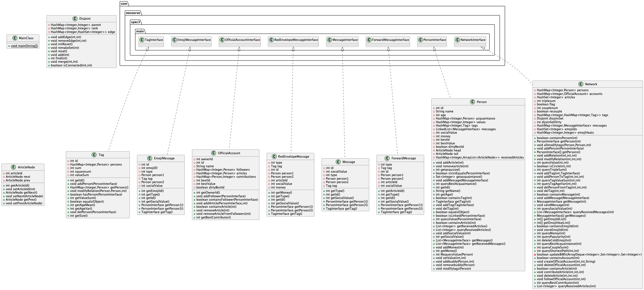Click the MainClass class icon

point(15,38)
